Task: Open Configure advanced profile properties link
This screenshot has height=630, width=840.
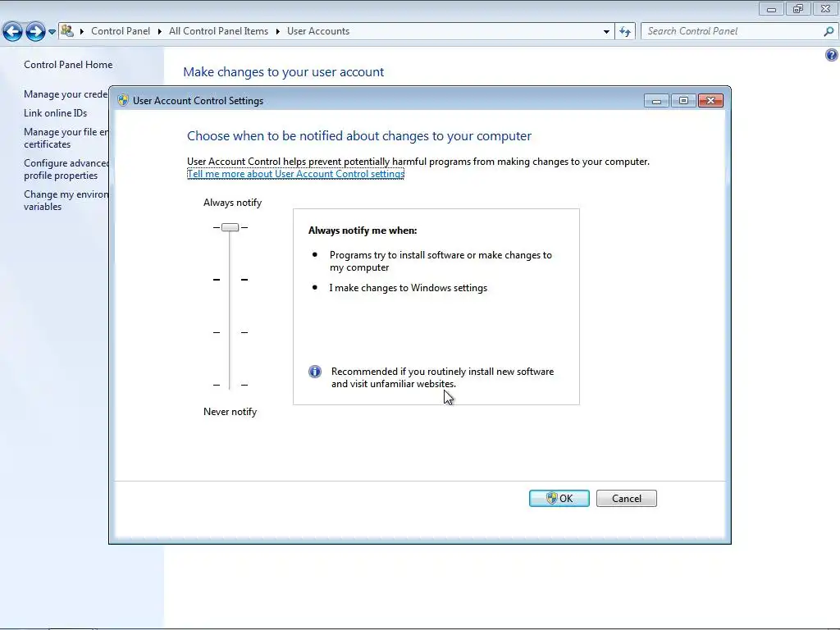Action: (x=66, y=169)
